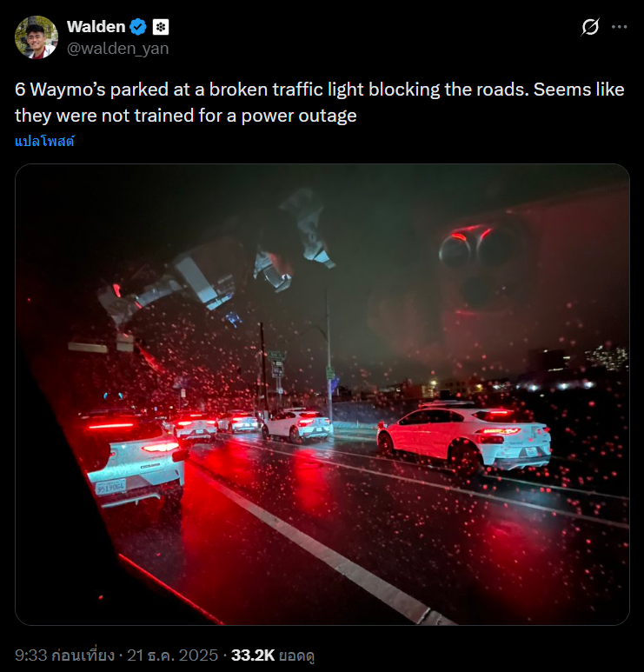Open Grok via the slashed-circle icon

[x=590, y=27]
